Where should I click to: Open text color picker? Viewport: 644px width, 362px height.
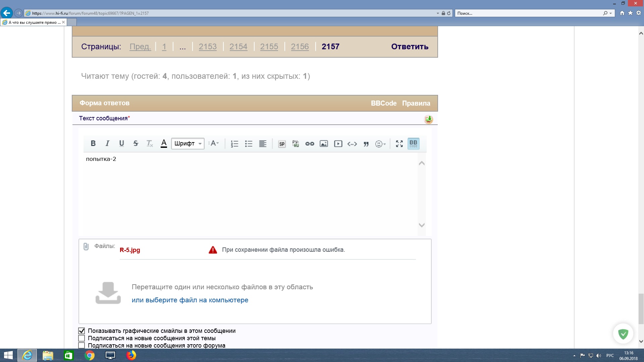coord(164,143)
